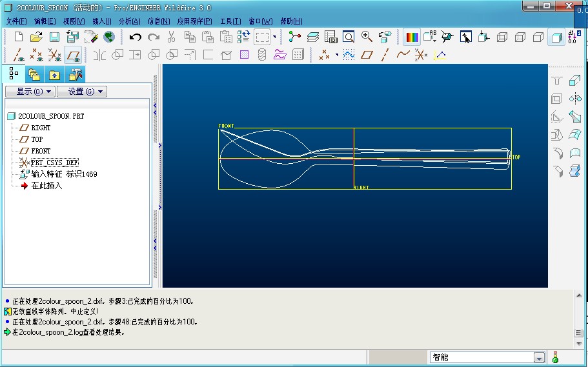Toggle the color rainbow display button
588x367 pixels.
click(412, 37)
